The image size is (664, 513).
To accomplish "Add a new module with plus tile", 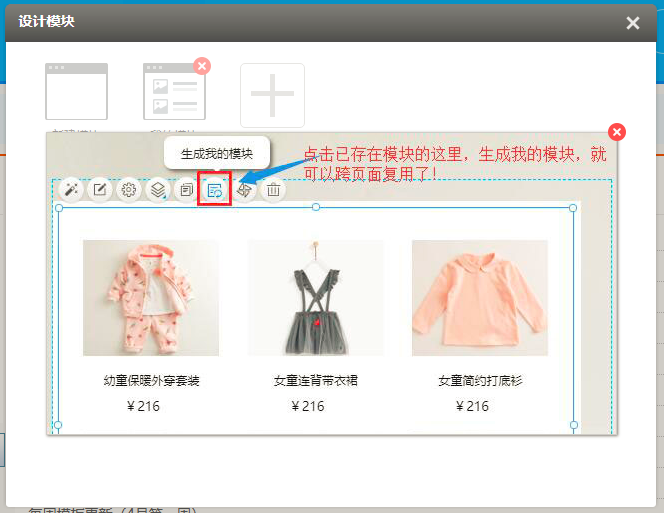I will tap(272, 95).
